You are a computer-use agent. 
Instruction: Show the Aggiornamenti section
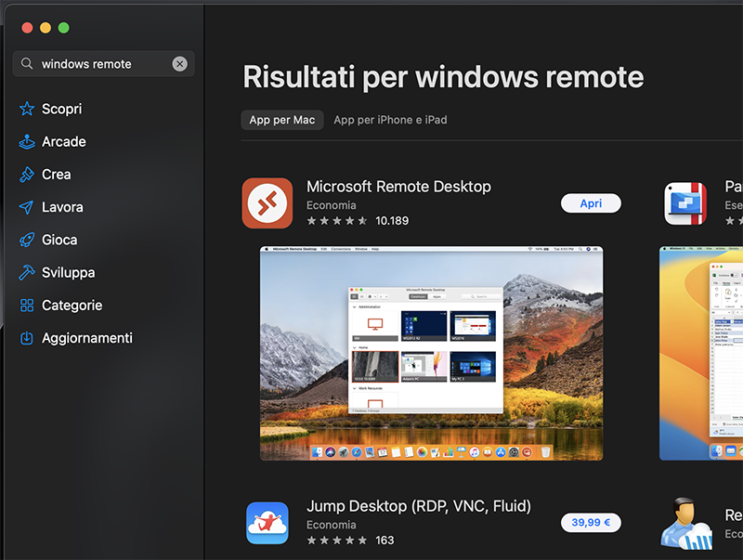tap(87, 338)
